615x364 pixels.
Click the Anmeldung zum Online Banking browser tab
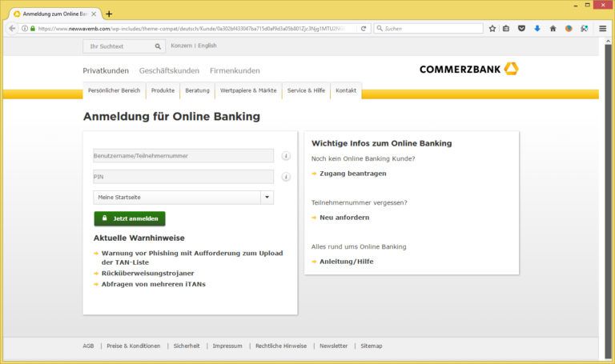(54, 14)
